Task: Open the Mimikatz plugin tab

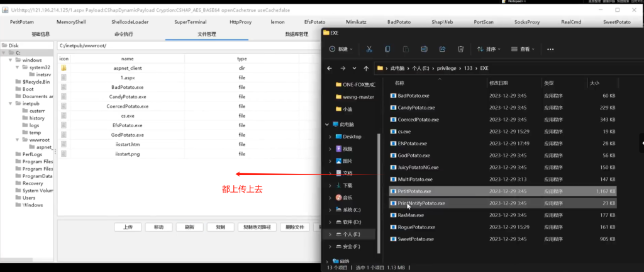Action: 357,22
